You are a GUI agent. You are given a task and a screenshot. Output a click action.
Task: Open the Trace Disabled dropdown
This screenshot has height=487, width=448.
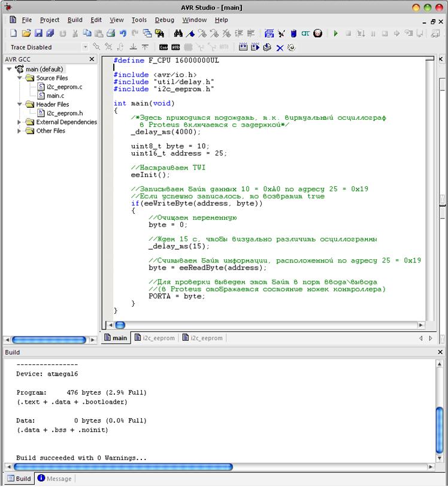click(85, 47)
